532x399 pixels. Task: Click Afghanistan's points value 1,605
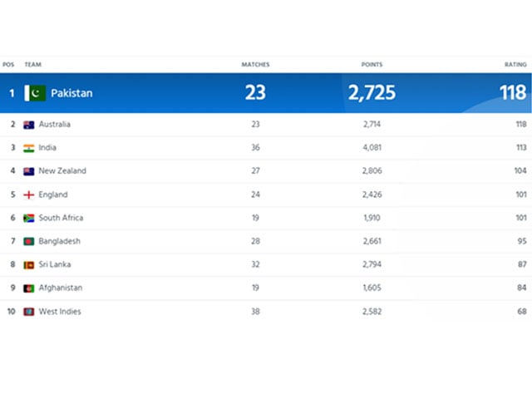(x=372, y=288)
